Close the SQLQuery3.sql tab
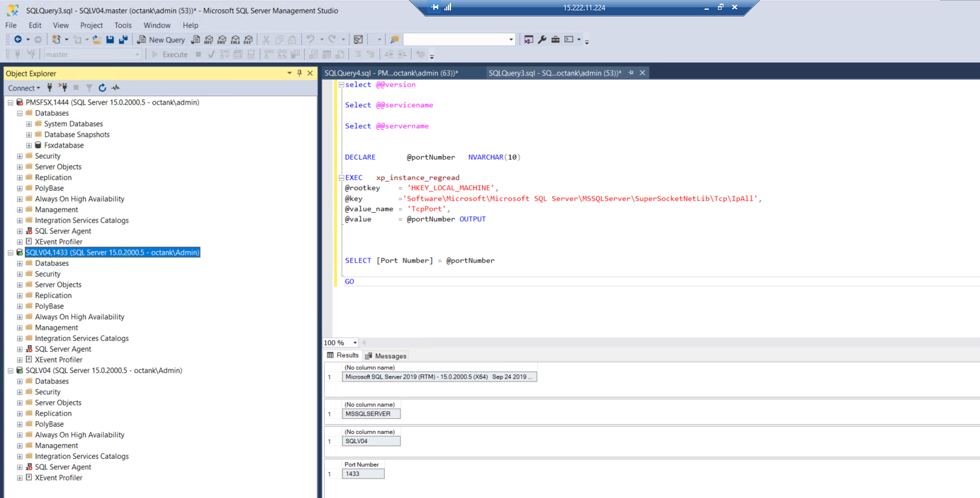This screenshot has height=498, width=980. [x=642, y=73]
